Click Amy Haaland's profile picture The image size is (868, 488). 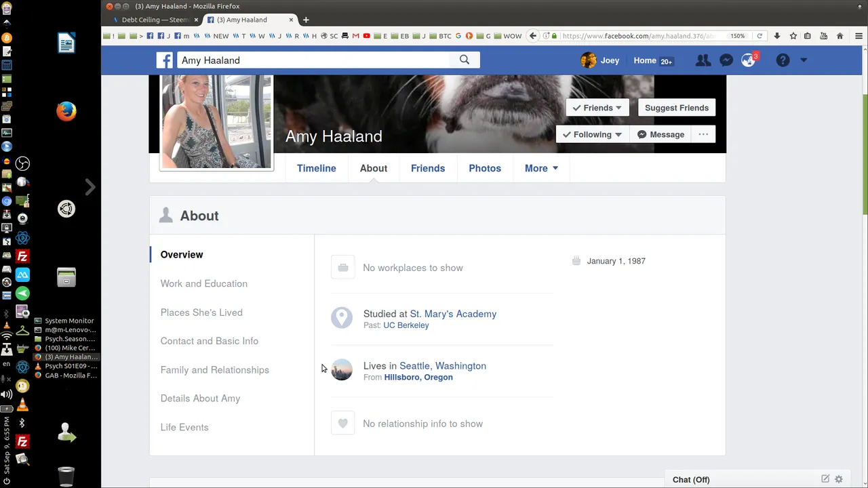(216, 122)
